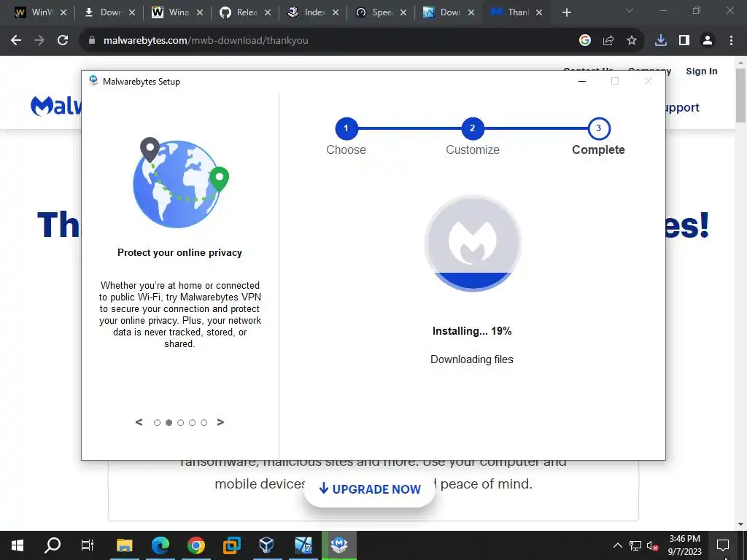
Task: Open the network icon in system tray
Action: 635,545
